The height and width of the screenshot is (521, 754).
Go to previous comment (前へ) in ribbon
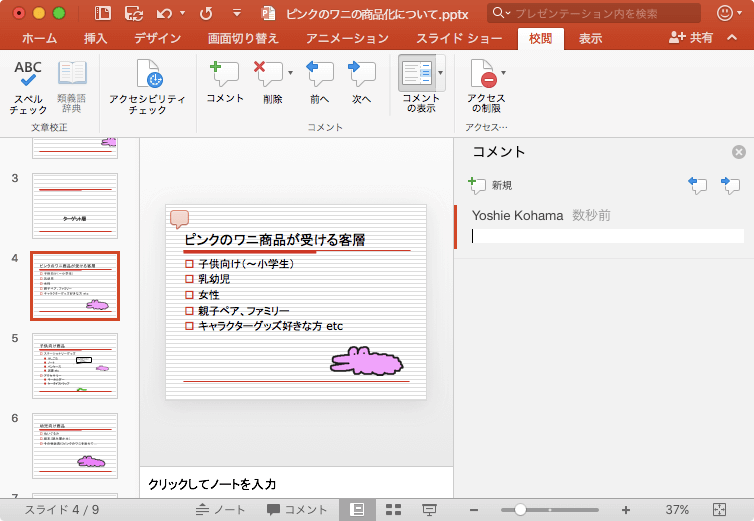pyautogui.click(x=319, y=82)
